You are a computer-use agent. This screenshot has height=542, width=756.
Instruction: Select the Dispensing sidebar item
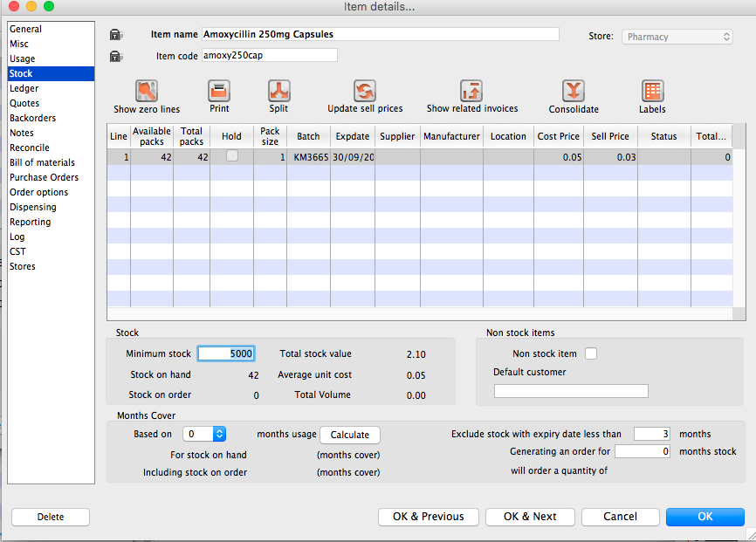click(x=33, y=207)
